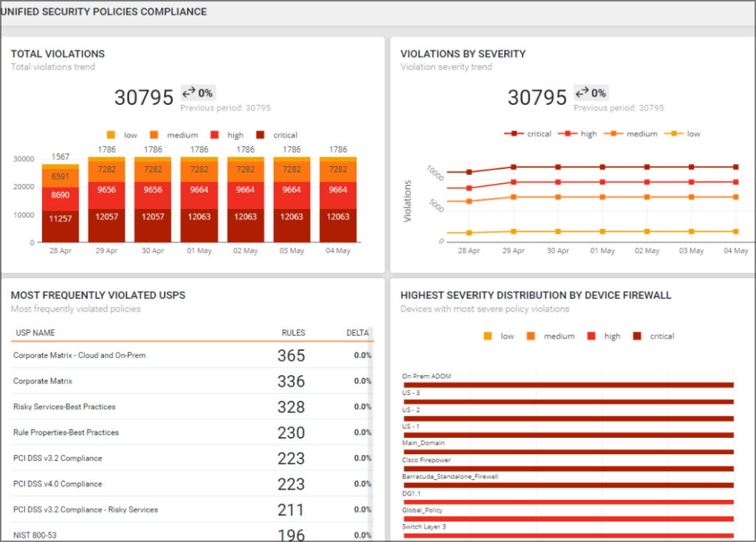The image size is (756, 542).
Task: Click the Switch Layer 3 device bar
Action: (x=568, y=535)
